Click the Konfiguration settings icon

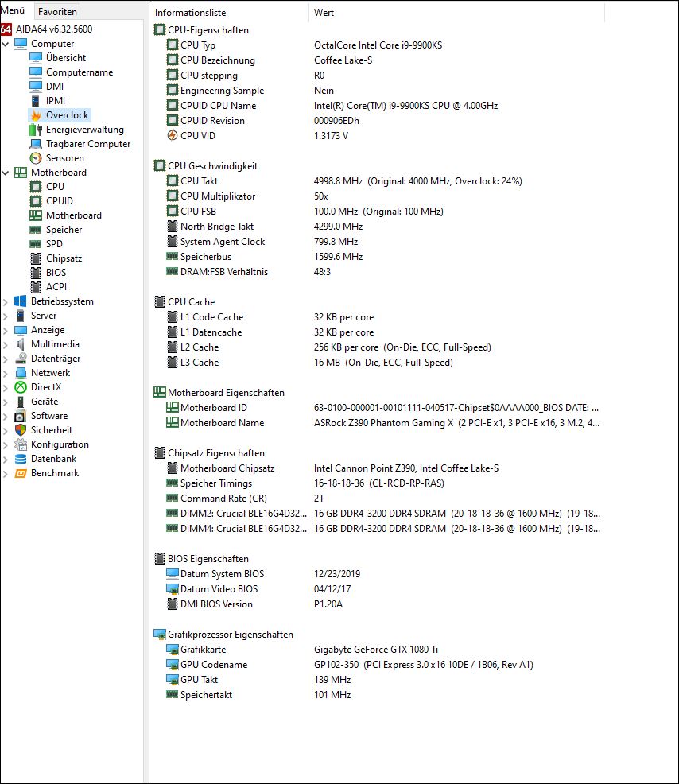21,445
